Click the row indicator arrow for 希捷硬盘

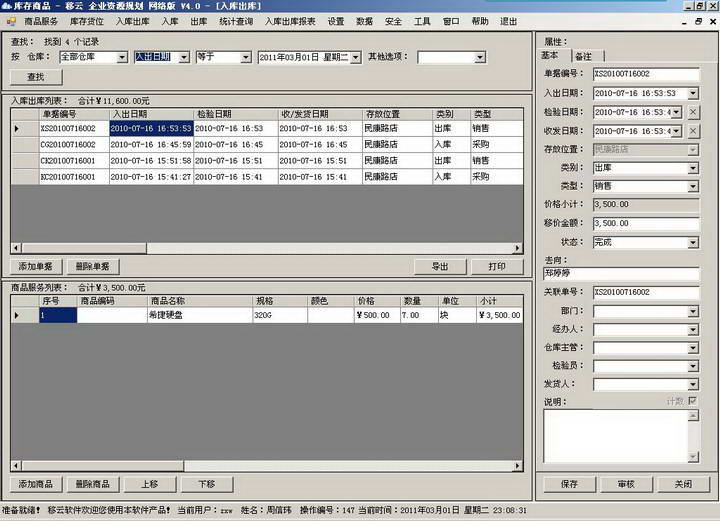(16, 316)
